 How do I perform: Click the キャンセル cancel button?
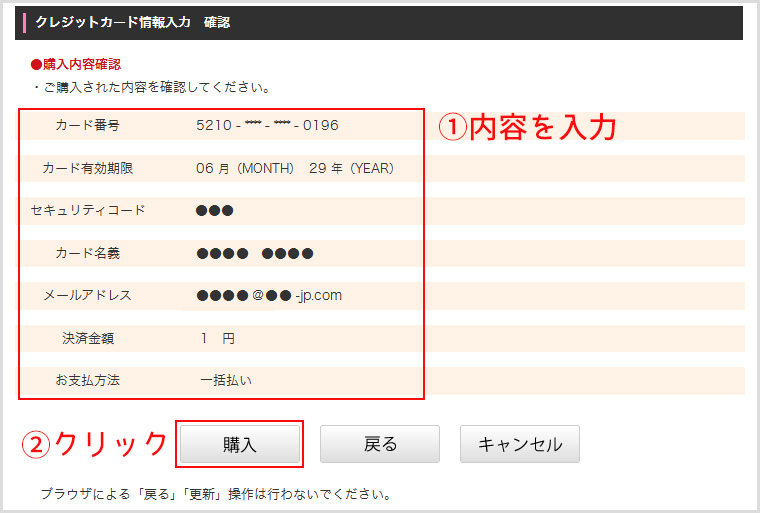pyautogui.click(x=519, y=445)
